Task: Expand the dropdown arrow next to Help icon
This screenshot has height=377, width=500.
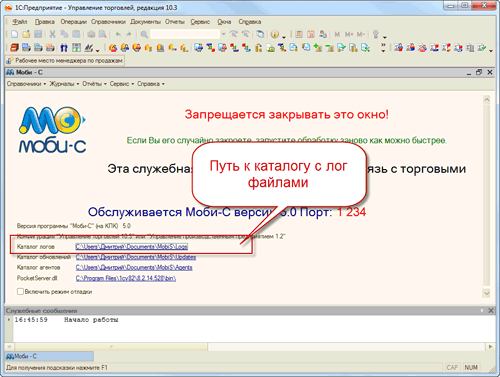Action: (284, 36)
